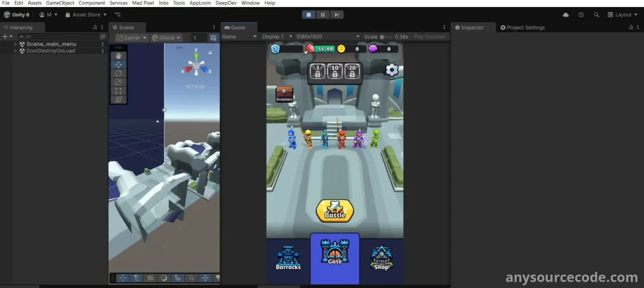Select the Hand view tool
This screenshot has height=288, width=644.
[118, 56]
